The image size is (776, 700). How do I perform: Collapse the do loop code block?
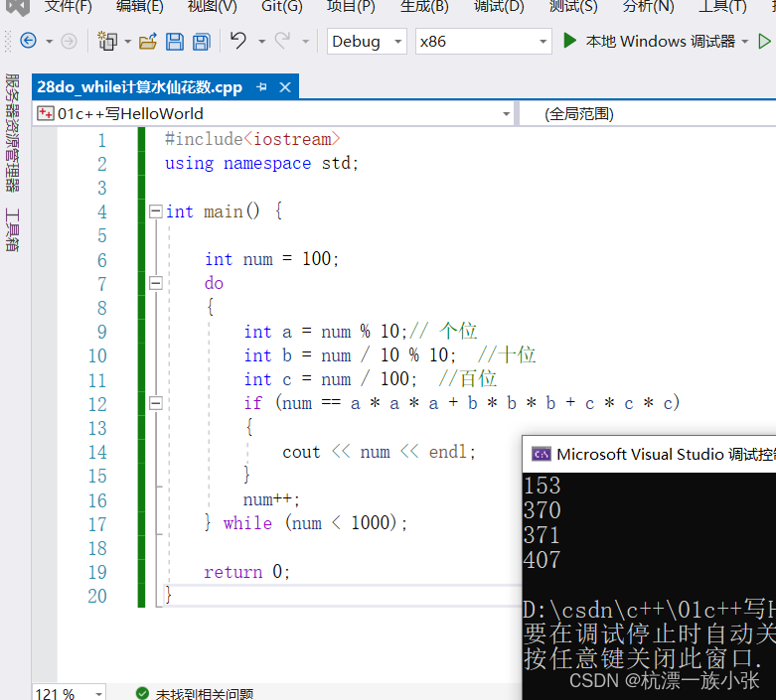click(155, 283)
